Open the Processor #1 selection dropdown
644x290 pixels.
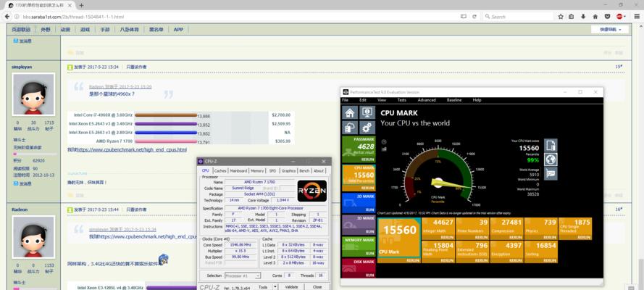coord(243,275)
